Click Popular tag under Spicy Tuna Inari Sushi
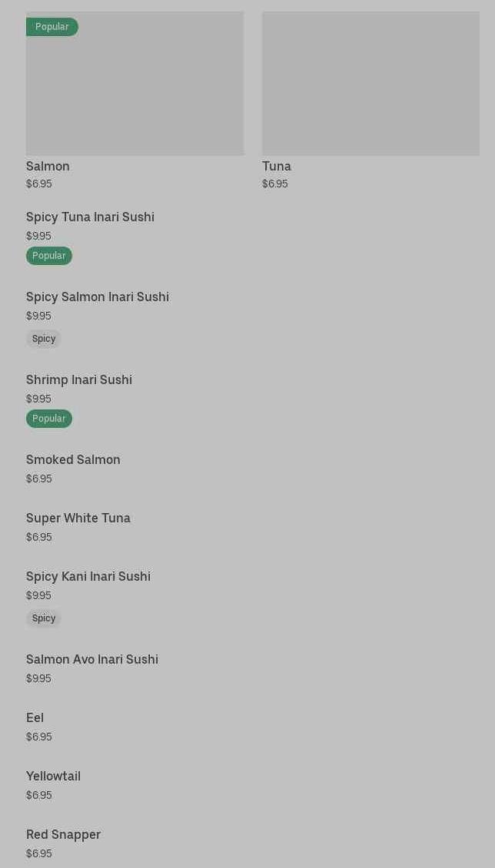Screen dimensions: 495x868 pos(49,256)
